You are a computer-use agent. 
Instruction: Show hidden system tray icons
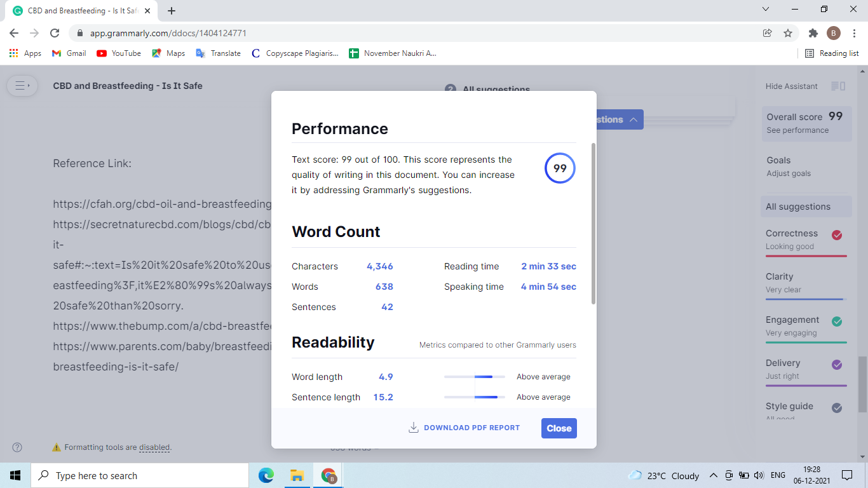pos(713,475)
